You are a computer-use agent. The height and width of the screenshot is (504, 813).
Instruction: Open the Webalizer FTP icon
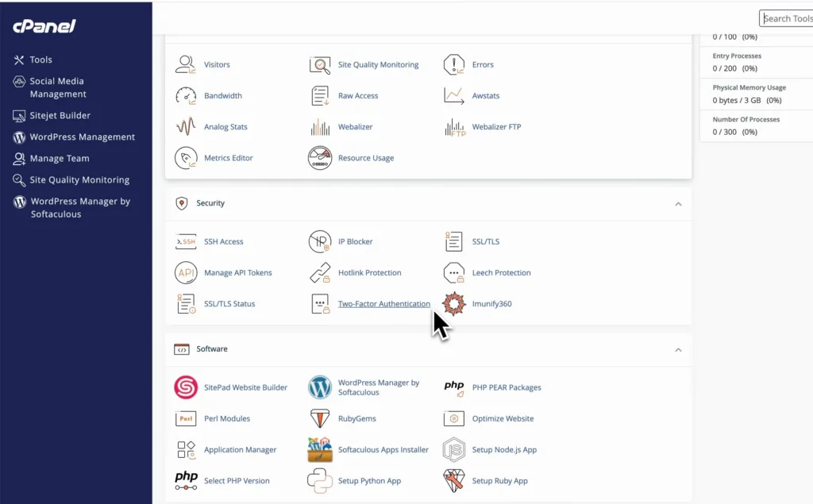pos(455,127)
